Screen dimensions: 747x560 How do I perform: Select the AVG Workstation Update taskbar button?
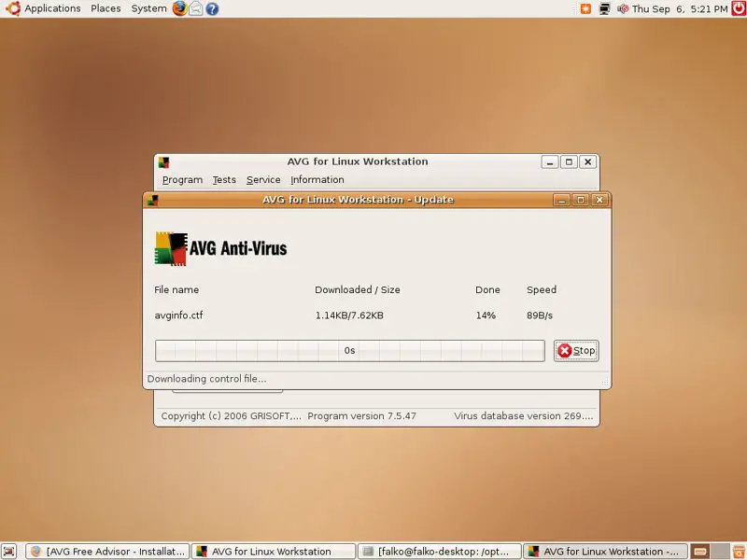point(605,552)
